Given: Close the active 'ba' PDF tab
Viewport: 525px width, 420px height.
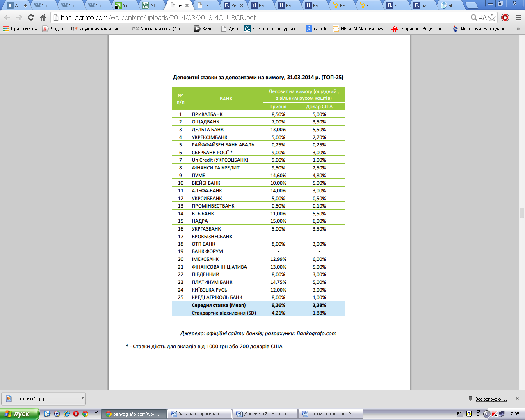Looking at the screenshot, I should click(187, 5).
